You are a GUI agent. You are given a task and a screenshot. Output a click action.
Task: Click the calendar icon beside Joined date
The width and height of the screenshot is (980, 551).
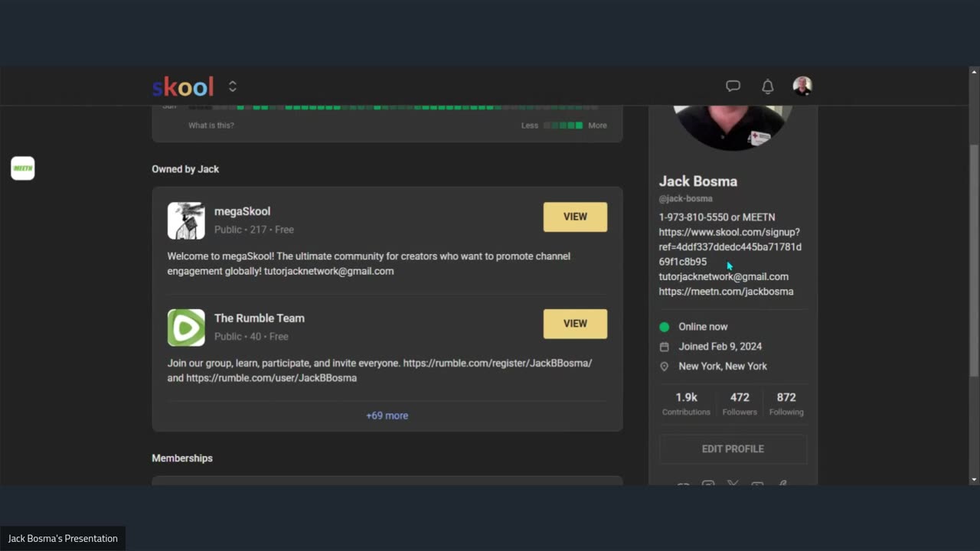(664, 347)
